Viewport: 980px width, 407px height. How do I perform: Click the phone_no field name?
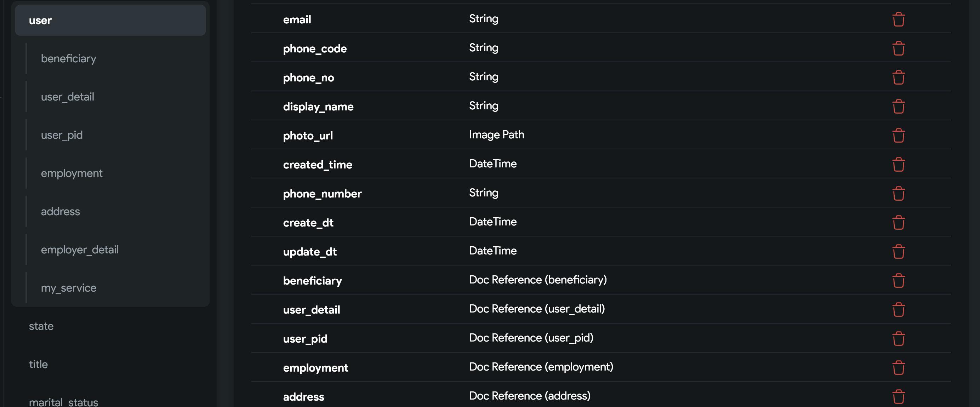(x=308, y=78)
